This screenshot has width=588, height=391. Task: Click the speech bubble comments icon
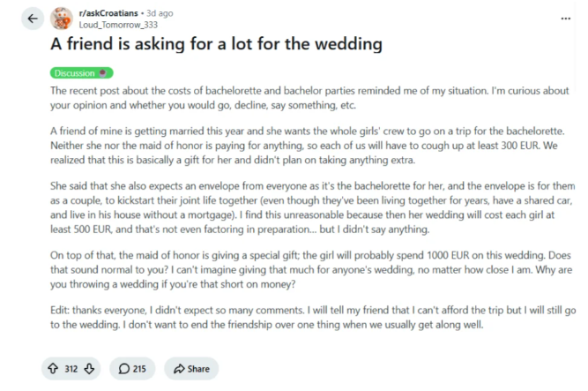(123, 368)
